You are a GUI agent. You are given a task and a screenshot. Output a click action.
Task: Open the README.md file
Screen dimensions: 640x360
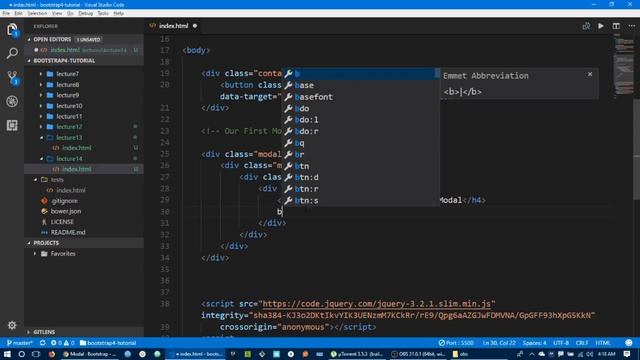[x=68, y=232]
